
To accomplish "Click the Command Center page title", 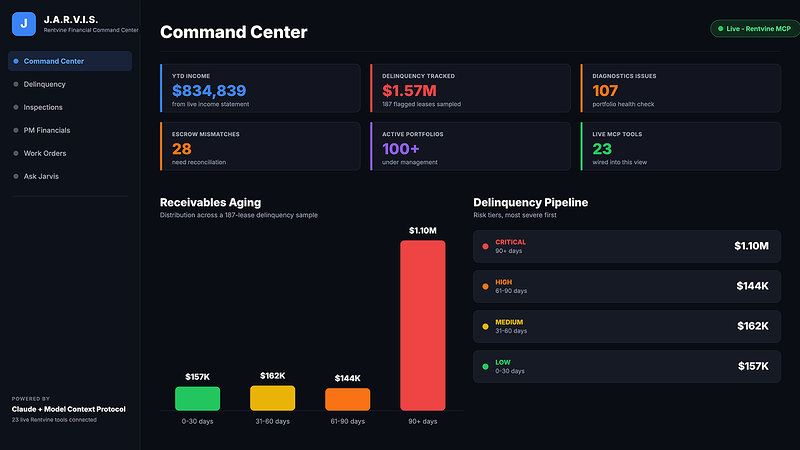I will click(x=234, y=32).
